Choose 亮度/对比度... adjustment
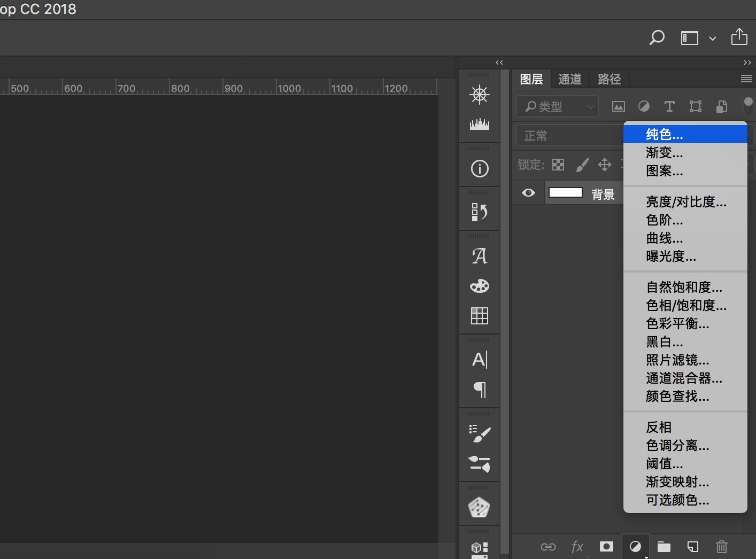The image size is (756, 559). [685, 201]
